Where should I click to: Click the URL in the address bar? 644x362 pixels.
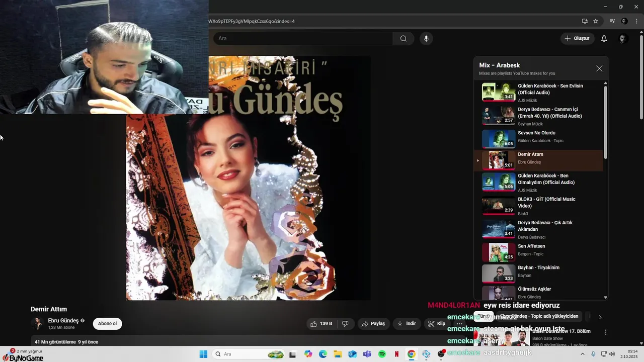click(x=252, y=21)
